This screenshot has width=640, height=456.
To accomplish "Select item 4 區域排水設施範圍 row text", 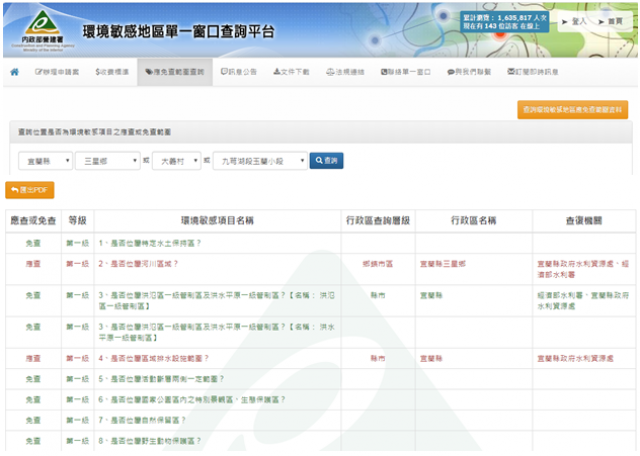I will tap(153, 358).
